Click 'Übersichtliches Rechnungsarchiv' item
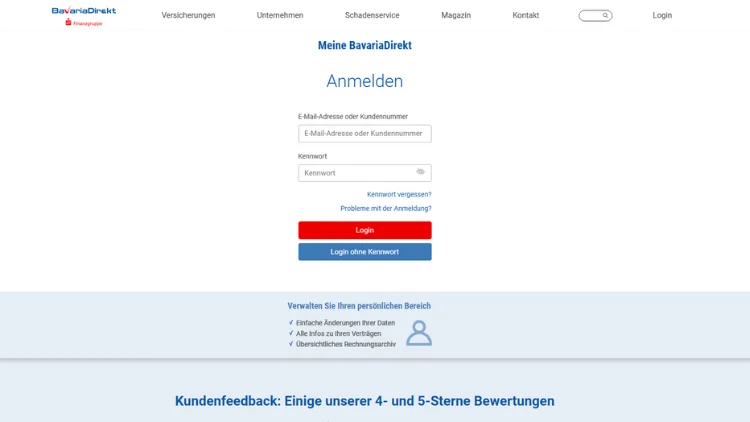 click(x=346, y=344)
